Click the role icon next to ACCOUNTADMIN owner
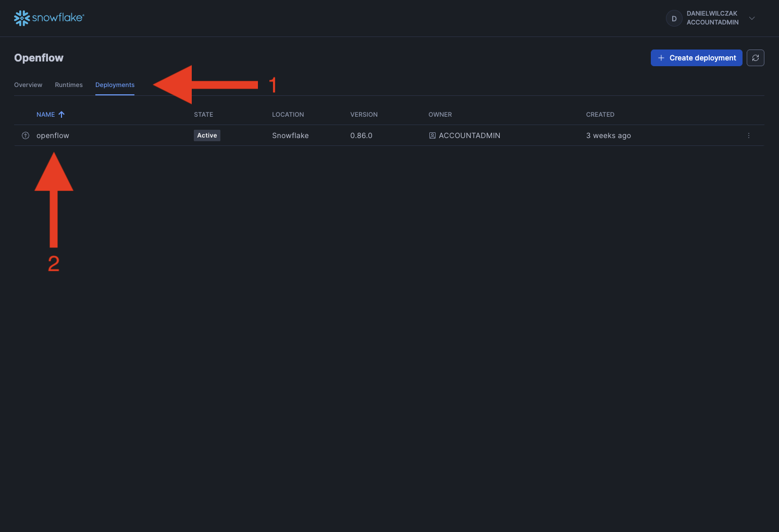This screenshot has height=532, width=779. pos(432,135)
